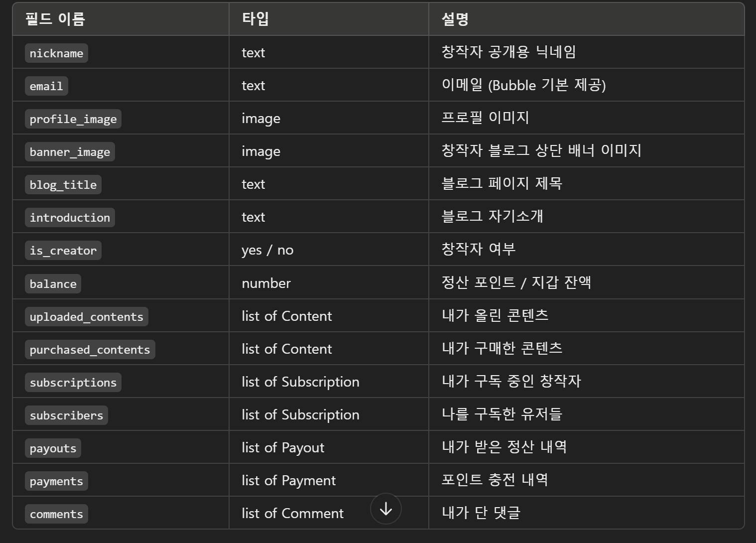756x543 pixels.
Task: Click the email field code tag
Action: pyautogui.click(x=46, y=86)
